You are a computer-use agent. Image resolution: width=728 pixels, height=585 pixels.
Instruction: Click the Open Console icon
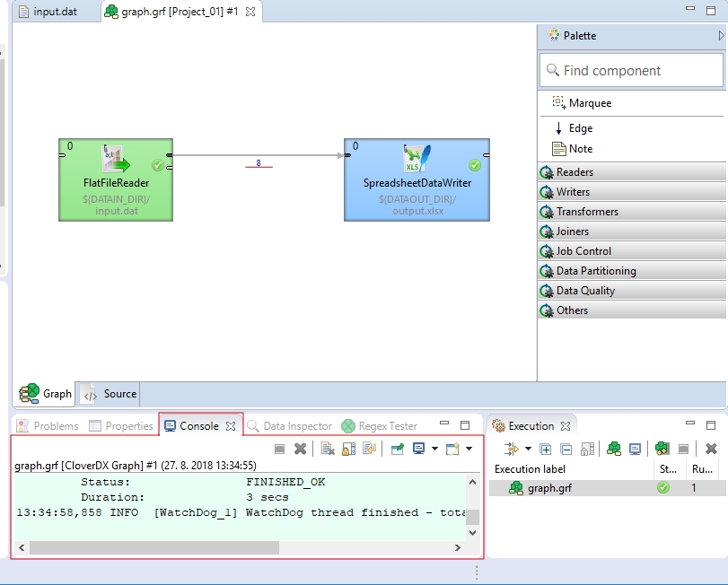click(452, 449)
